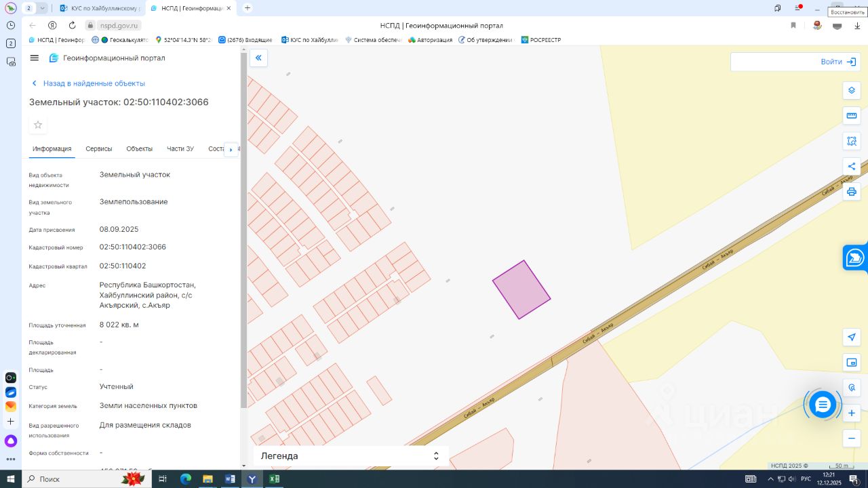868x488 pixels.
Task: Switch to the Объекты tab
Action: 139,149
